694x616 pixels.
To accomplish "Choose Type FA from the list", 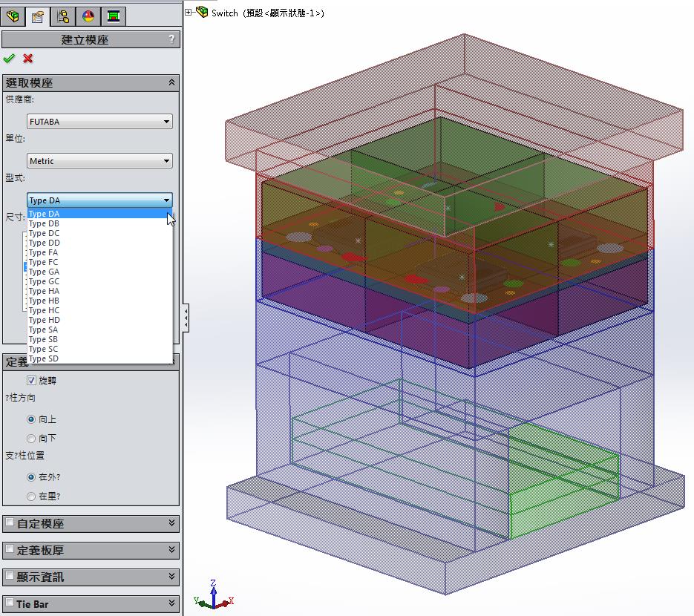I will pyautogui.click(x=44, y=252).
